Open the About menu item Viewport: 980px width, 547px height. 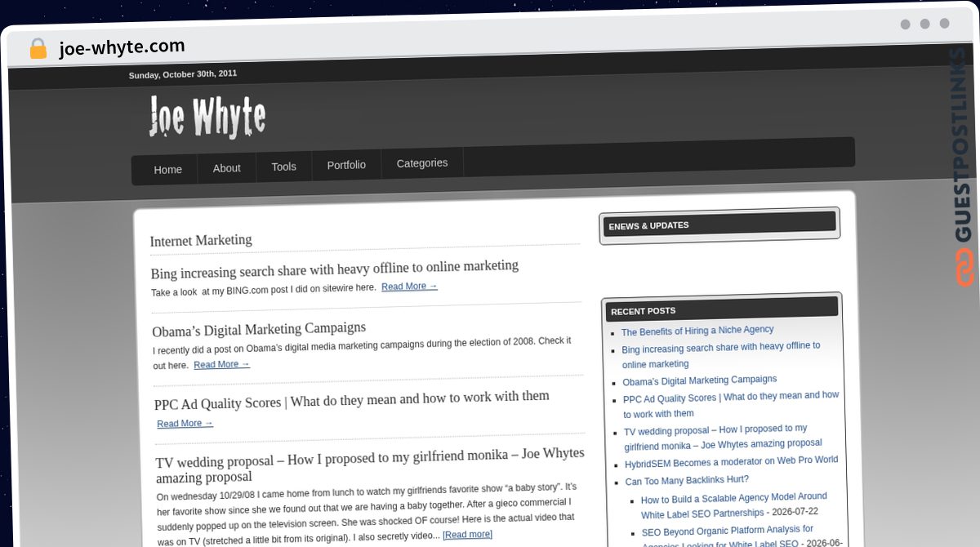(227, 168)
